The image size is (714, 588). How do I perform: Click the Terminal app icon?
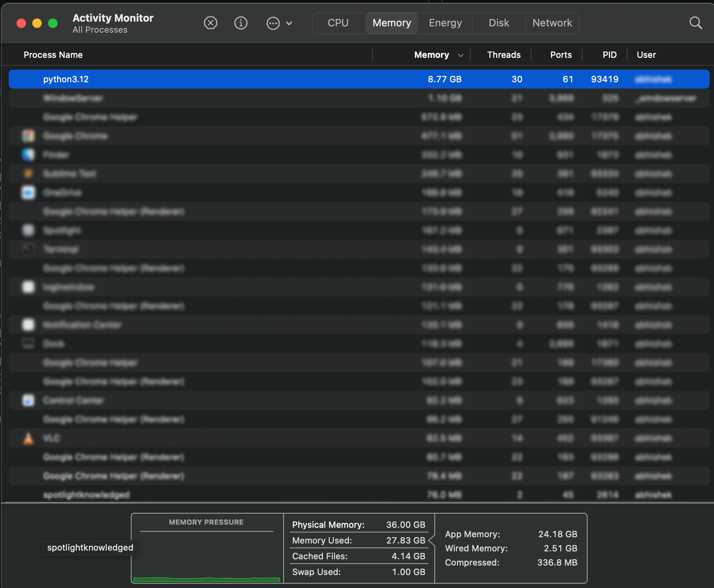click(x=28, y=249)
